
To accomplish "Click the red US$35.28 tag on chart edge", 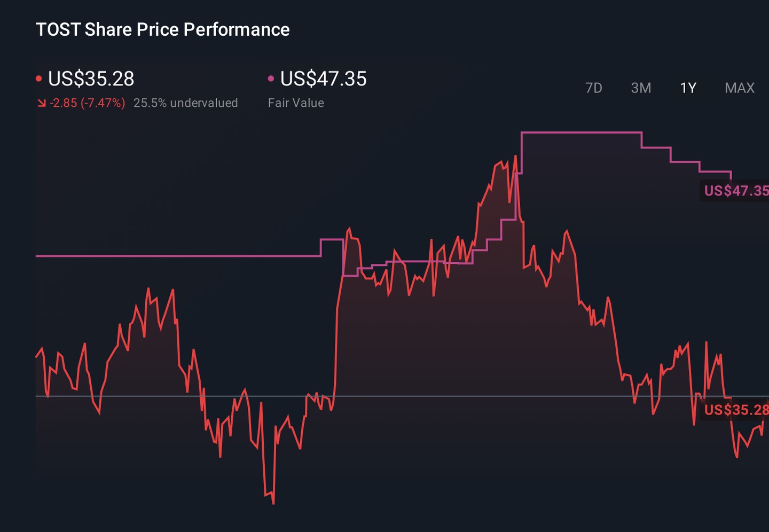I will pyautogui.click(x=736, y=410).
